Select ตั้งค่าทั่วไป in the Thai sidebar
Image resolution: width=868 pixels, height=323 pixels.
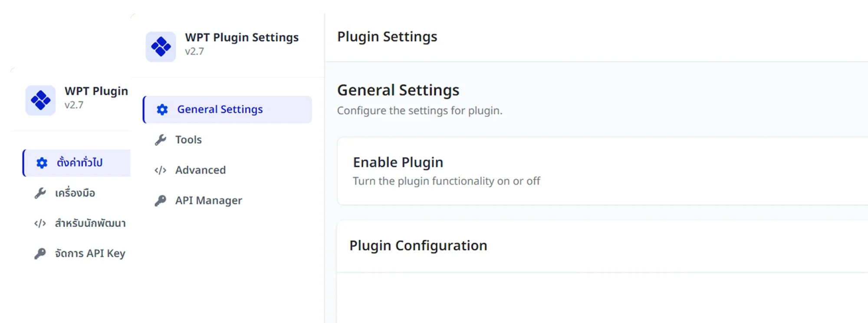click(77, 163)
